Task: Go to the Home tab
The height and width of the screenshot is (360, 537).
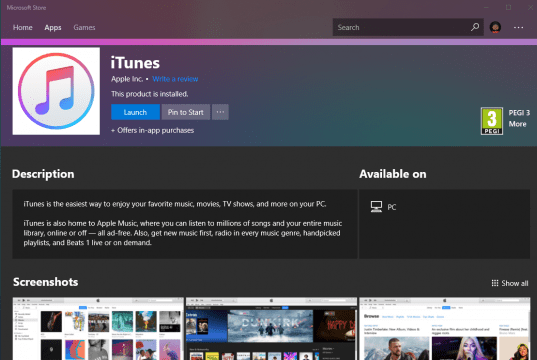Action: pyautogui.click(x=23, y=27)
